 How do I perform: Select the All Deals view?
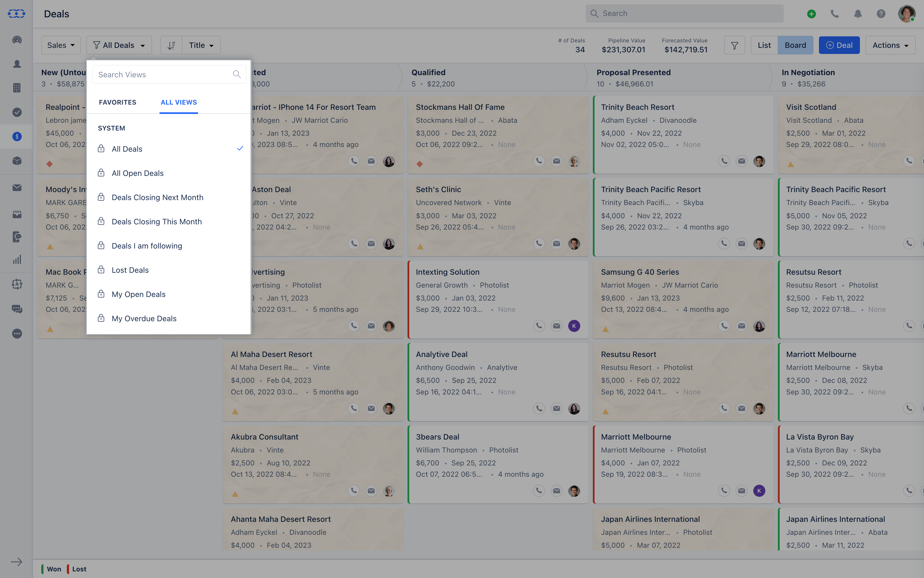coord(169,149)
